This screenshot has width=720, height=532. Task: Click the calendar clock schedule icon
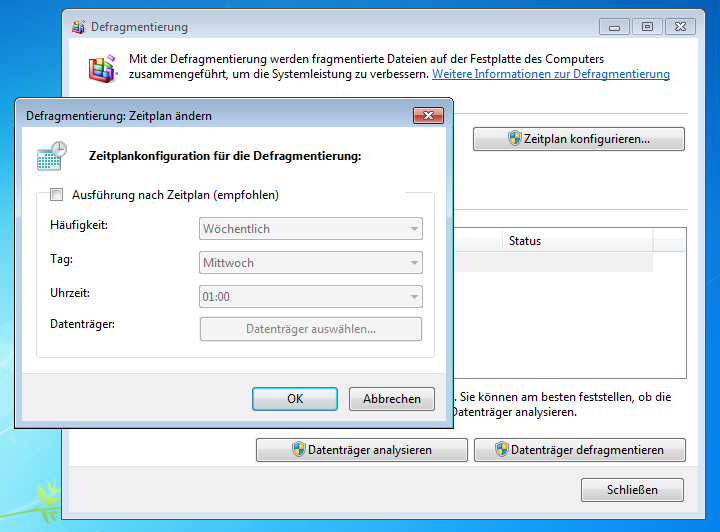tap(52, 156)
